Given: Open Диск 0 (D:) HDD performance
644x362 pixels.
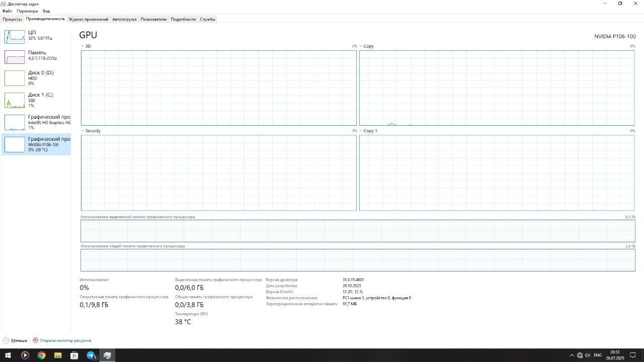Looking at the screenshot, I should coord(36,78).
